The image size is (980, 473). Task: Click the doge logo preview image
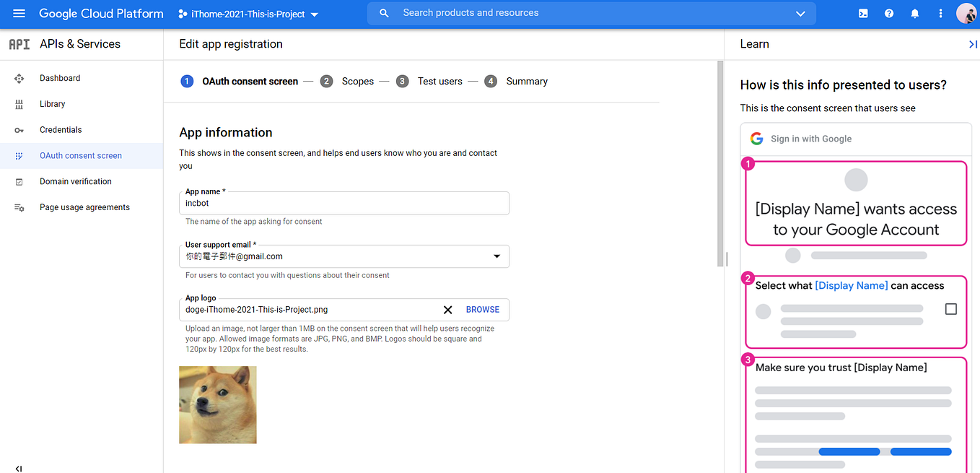[x=217, y=404]
